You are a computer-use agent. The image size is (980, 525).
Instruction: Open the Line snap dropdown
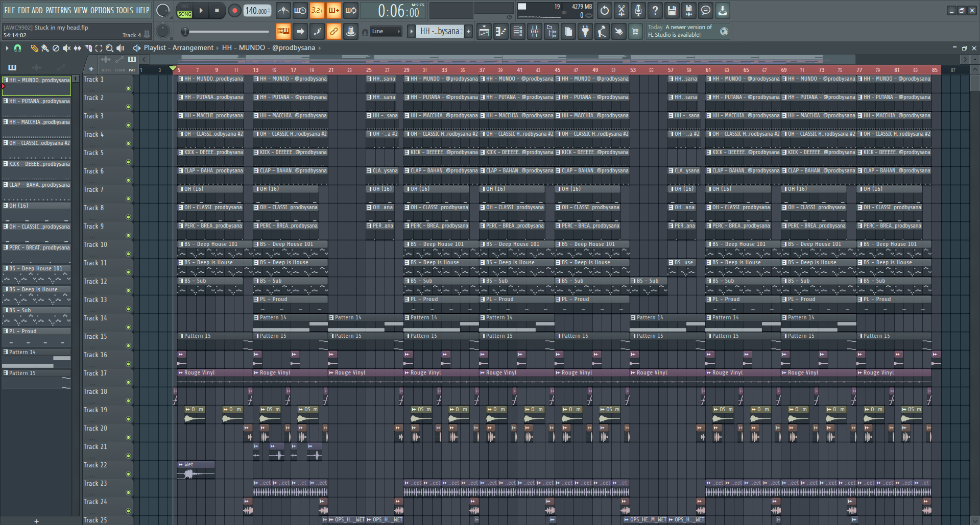click(x=386, y=32)
